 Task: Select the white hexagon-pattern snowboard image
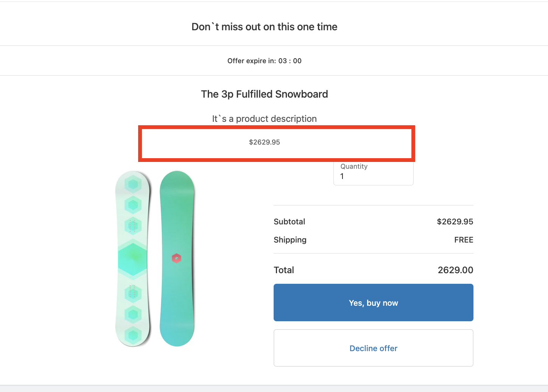tap(133, 258)
